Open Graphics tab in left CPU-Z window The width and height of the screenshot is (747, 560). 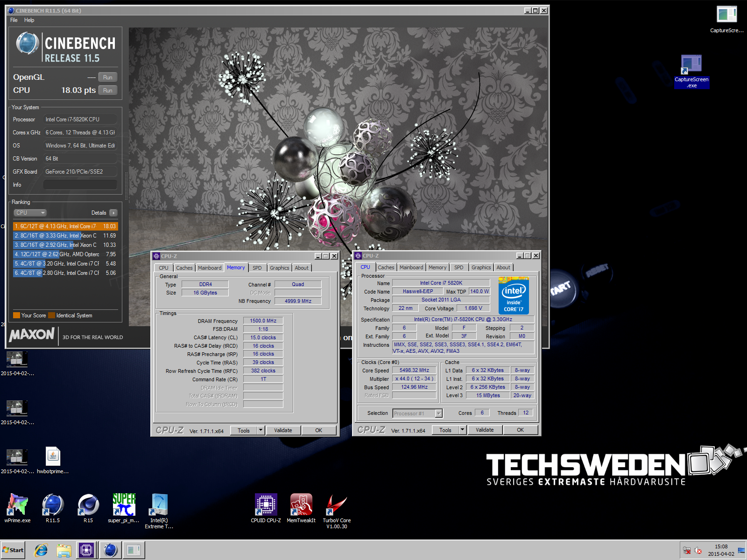point(280,268)
